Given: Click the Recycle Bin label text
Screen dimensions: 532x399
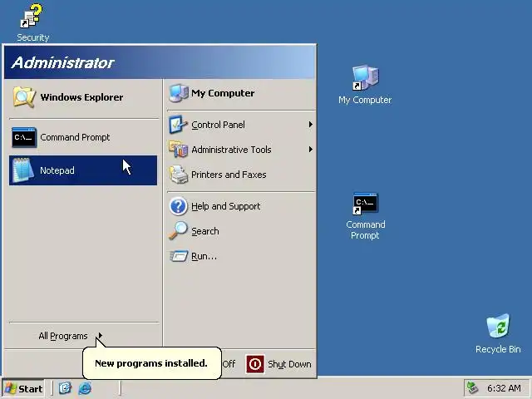Looking at the screenshot, I should coord(498,349).
